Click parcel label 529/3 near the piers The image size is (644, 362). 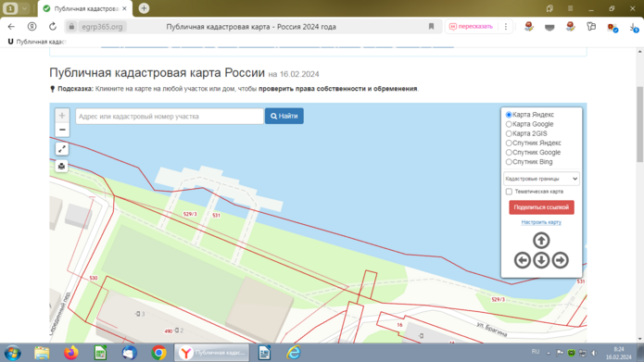click(190, 214)
